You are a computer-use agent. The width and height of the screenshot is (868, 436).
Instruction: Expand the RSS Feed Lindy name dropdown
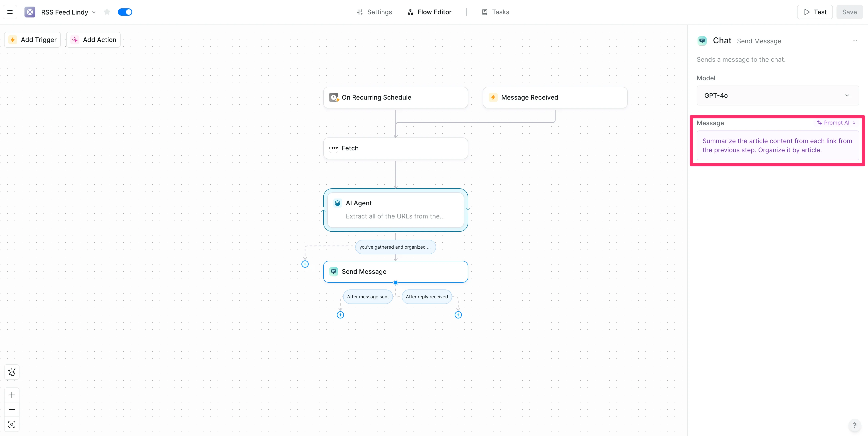coord(94,12)
